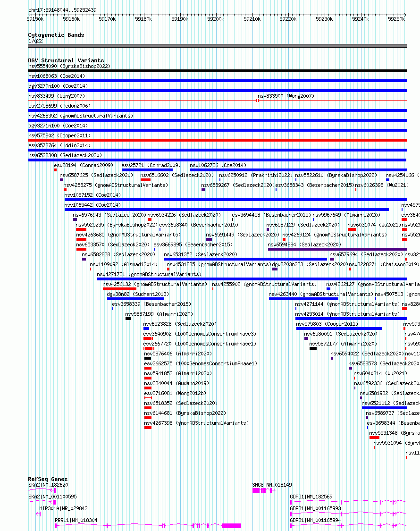Open variant nsv1065063 (Coe2014) label
Screen dimensions: 420x531
pyautogui.click(x=57, y=76)
